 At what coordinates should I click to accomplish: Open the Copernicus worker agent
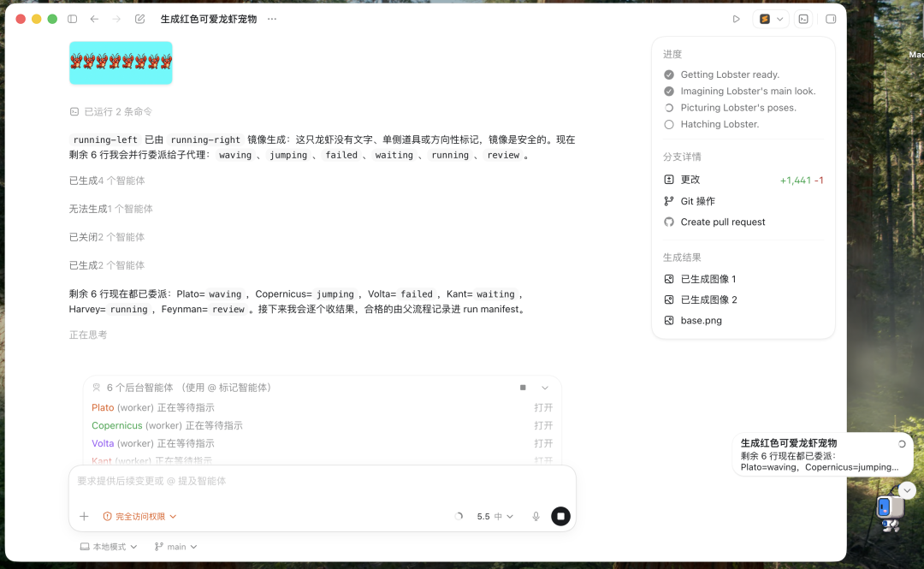coord(543,425)
